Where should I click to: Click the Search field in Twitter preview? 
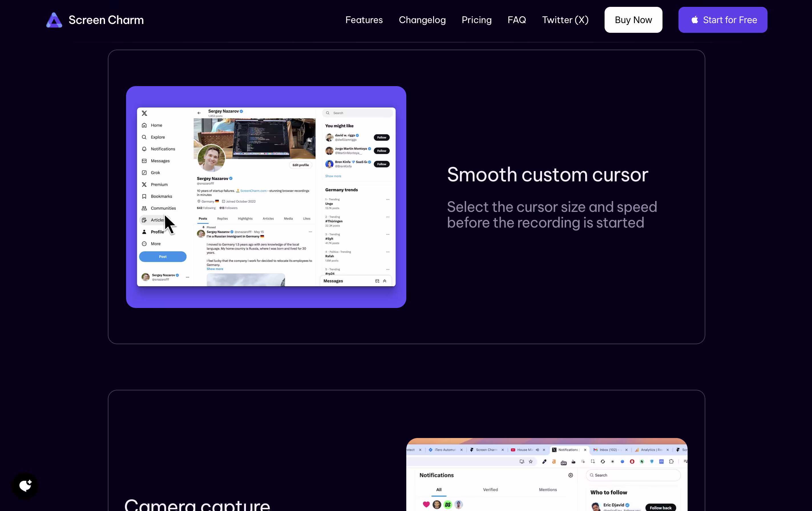(357, 113)
